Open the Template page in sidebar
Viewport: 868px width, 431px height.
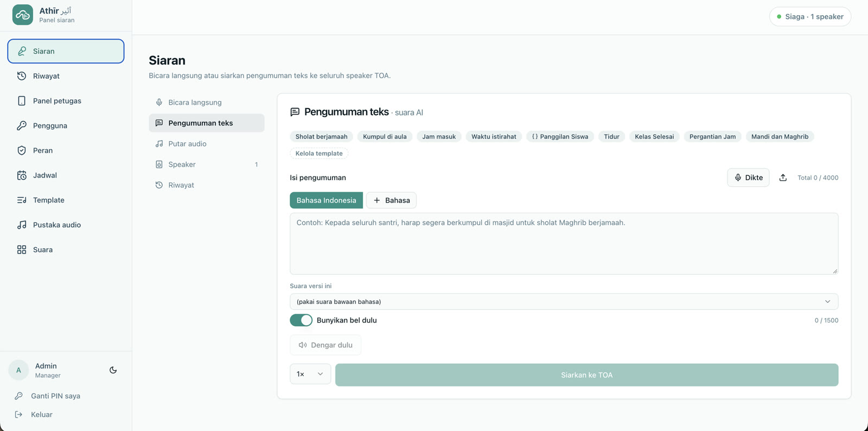click(x=66, y=200)
